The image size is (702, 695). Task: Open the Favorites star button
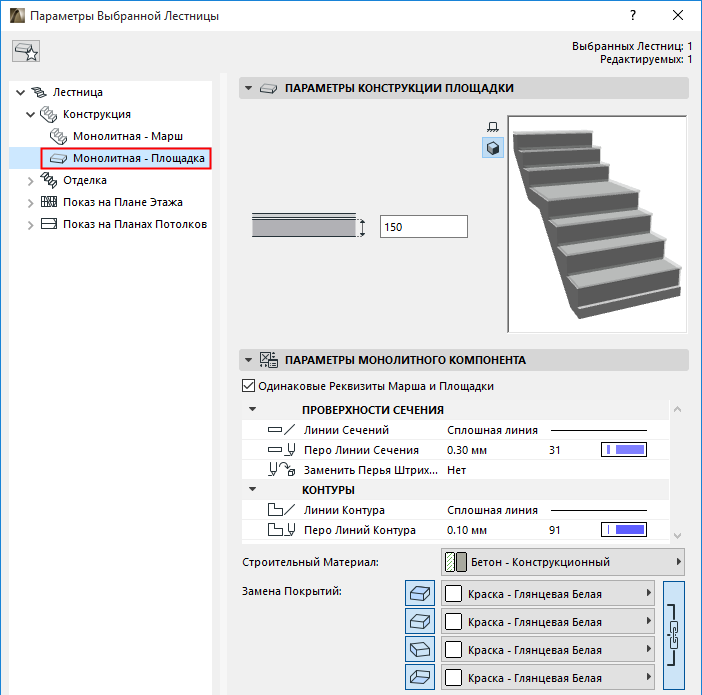click(x=26, y=51)
